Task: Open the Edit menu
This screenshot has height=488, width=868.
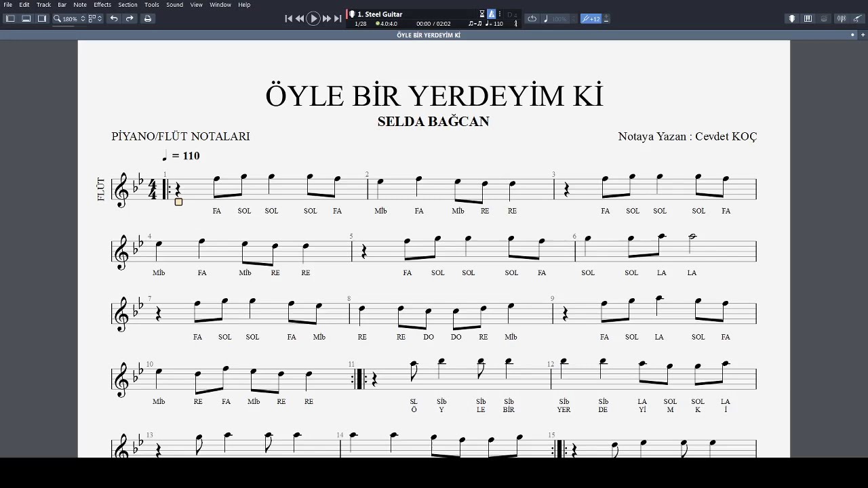Action: (x=24, y=5)
